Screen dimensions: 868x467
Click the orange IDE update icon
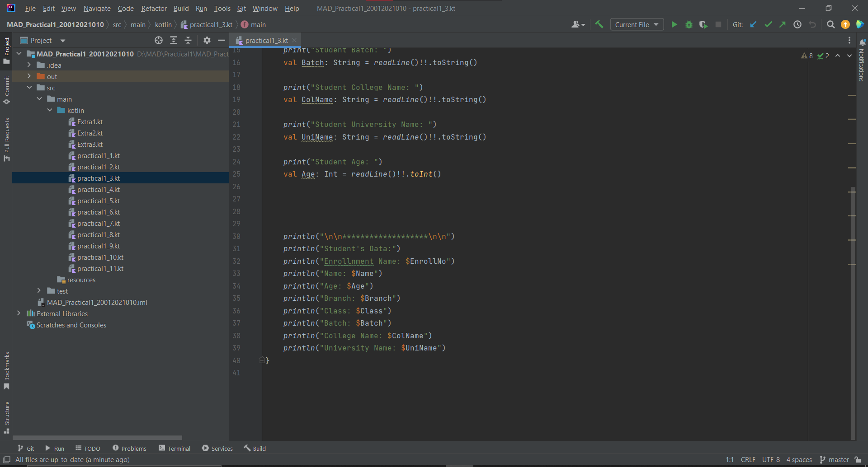tap(845, 25)
